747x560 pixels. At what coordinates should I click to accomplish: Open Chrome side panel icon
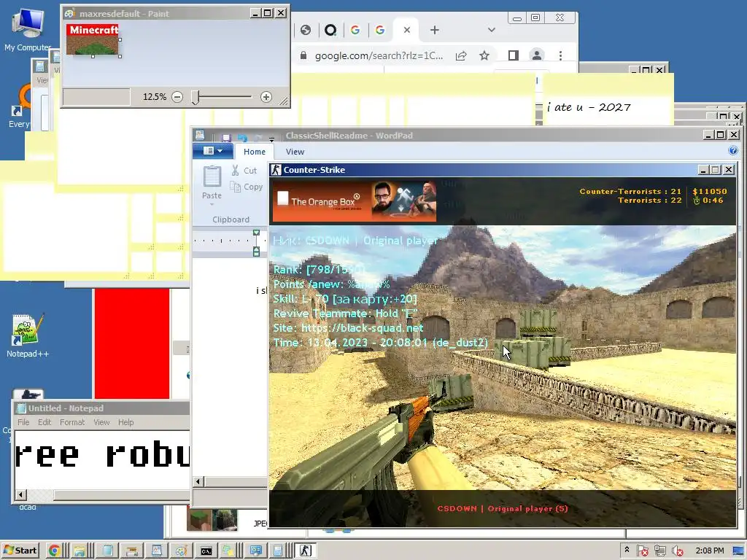click(513, 55)
